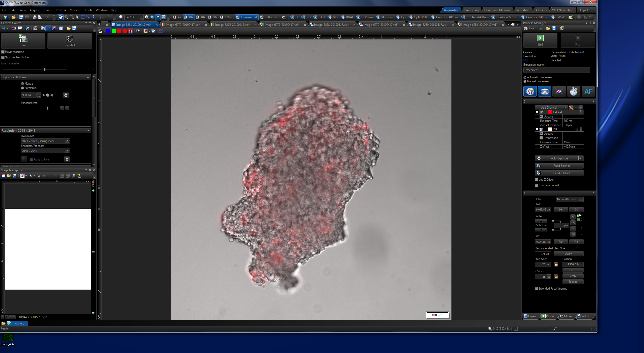The image size is (644, 353).
Task: Collapse the TxRed channel tree node
Action: (x=537, y=112)
